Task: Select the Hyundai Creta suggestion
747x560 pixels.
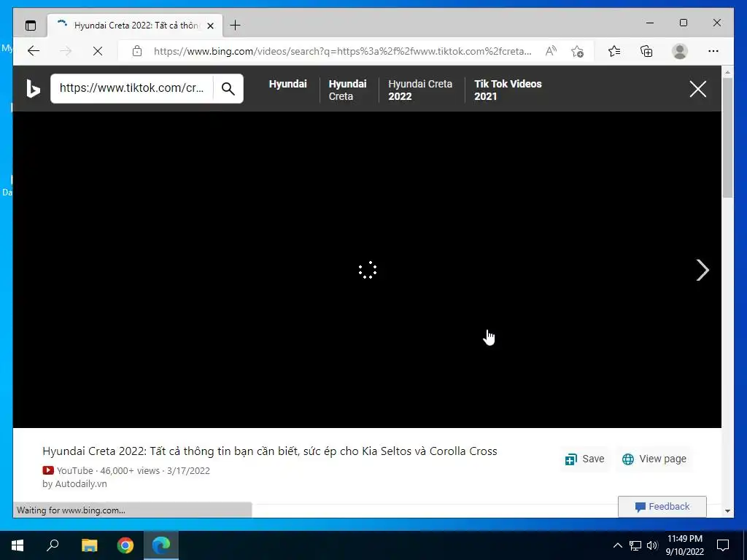Action: [x=347, y=90]
